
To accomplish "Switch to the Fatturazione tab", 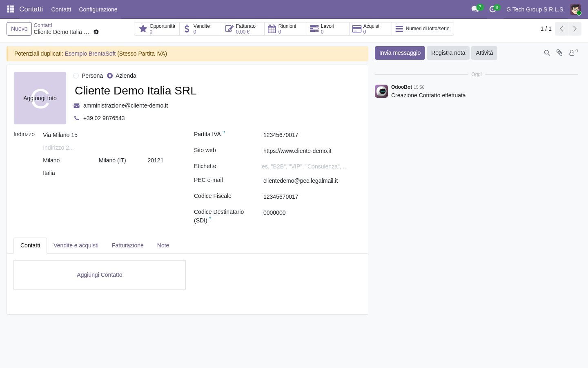I will (x=128, y=245).
